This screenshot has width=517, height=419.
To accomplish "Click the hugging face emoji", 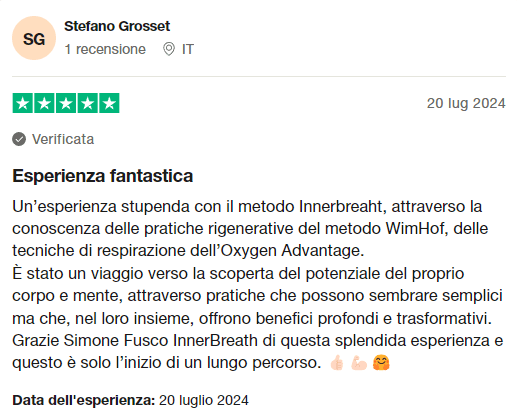I will click(381, 363).
